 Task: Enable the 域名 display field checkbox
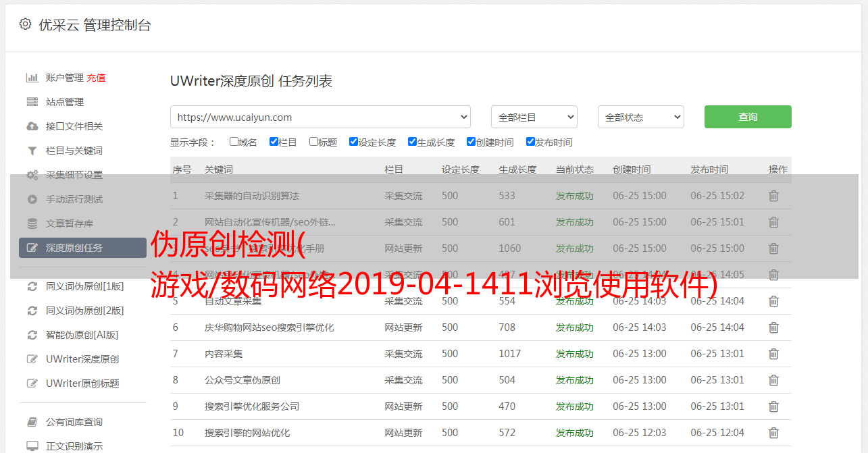click(234, 142)
